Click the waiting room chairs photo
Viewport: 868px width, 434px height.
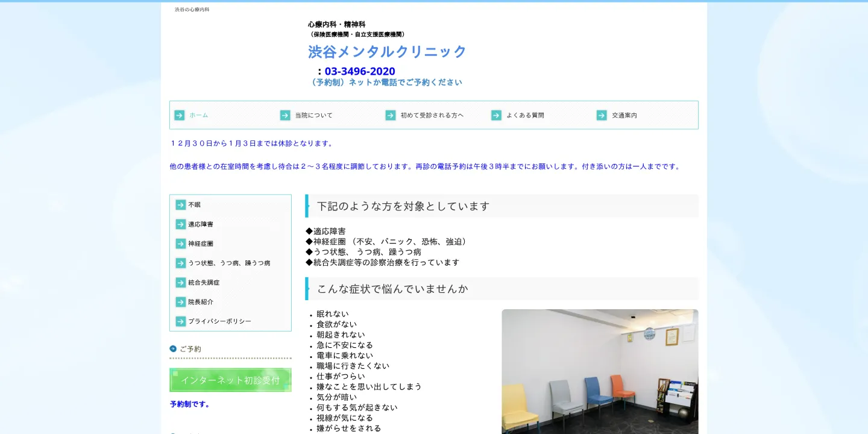click(599, 371)
